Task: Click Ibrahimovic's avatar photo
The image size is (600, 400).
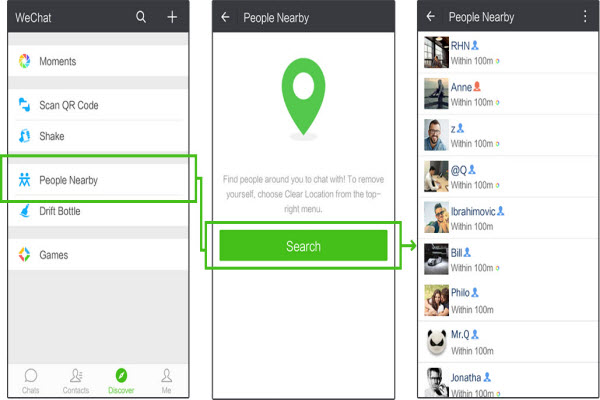Action: point(436,217)
